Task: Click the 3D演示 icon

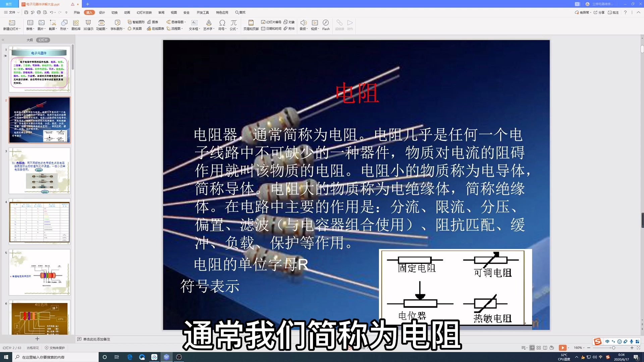Action: [88, 25]
